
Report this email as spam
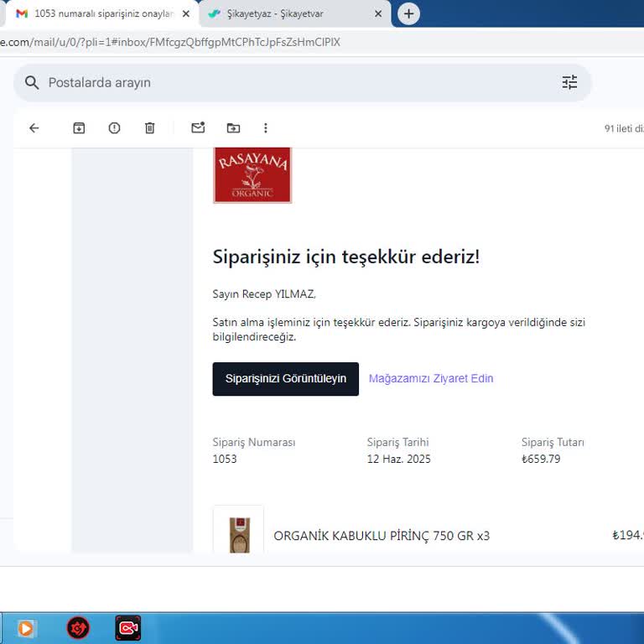[114, 128]
